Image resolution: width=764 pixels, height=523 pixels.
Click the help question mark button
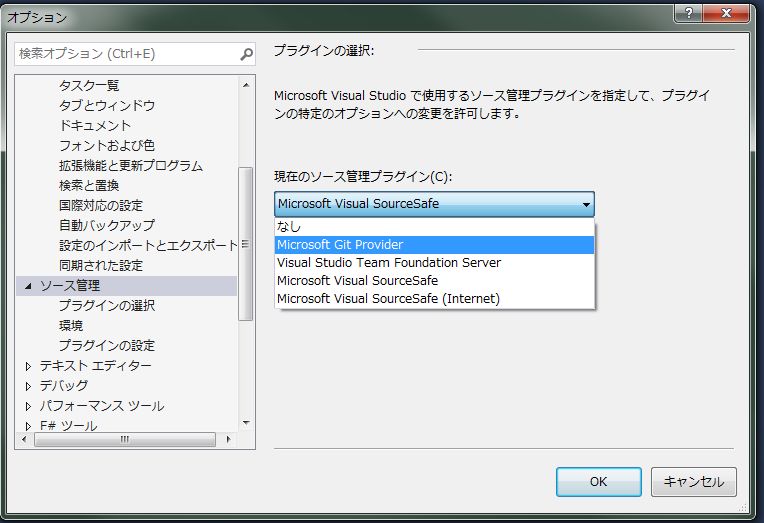click(x=688, y=13)
